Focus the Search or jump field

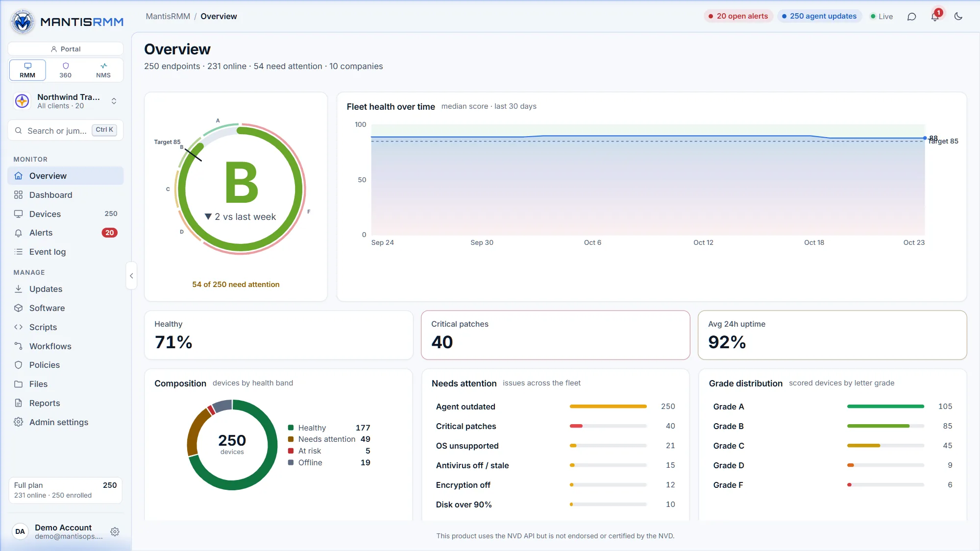[66, 131]
